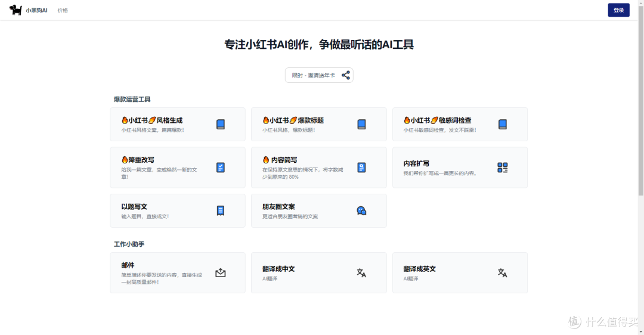Screen dimensions: 644x335
Task: Click the book icon on 爆款标题 card
Action: tap(361, 125)
